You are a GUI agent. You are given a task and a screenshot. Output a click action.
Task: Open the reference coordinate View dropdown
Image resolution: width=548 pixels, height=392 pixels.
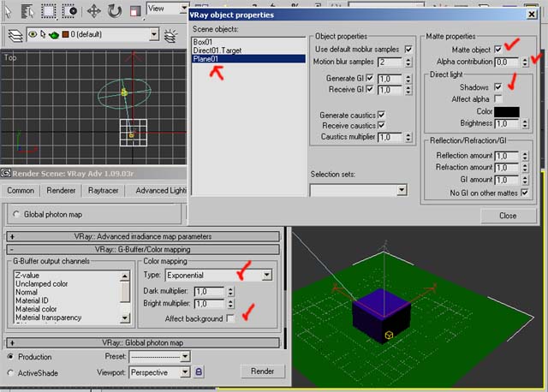pos(184,8)
